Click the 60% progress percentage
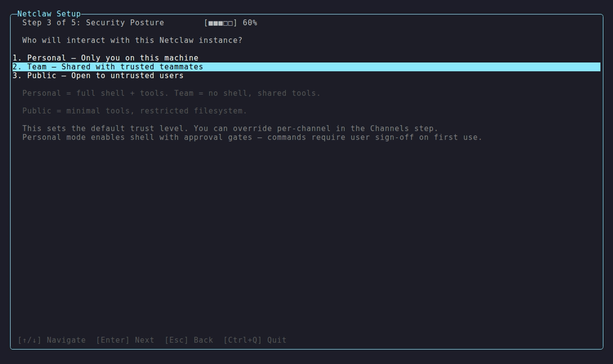Viewport: 613px width, 364px height. click(x=250, y=23)
